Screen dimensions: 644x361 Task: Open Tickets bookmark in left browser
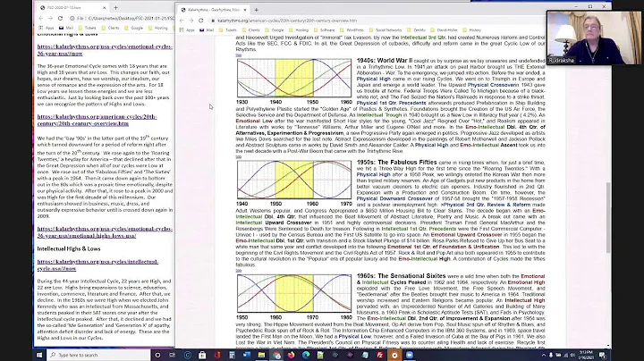(87, 28)
